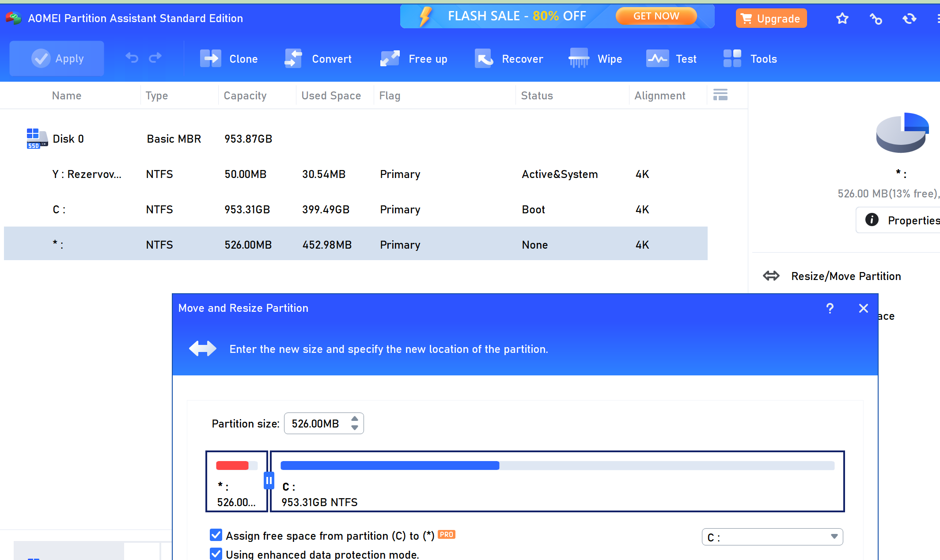The width and height of the screenshot is (940, 560).
Task: Open the column view options icon
Action: click(720, 95)
